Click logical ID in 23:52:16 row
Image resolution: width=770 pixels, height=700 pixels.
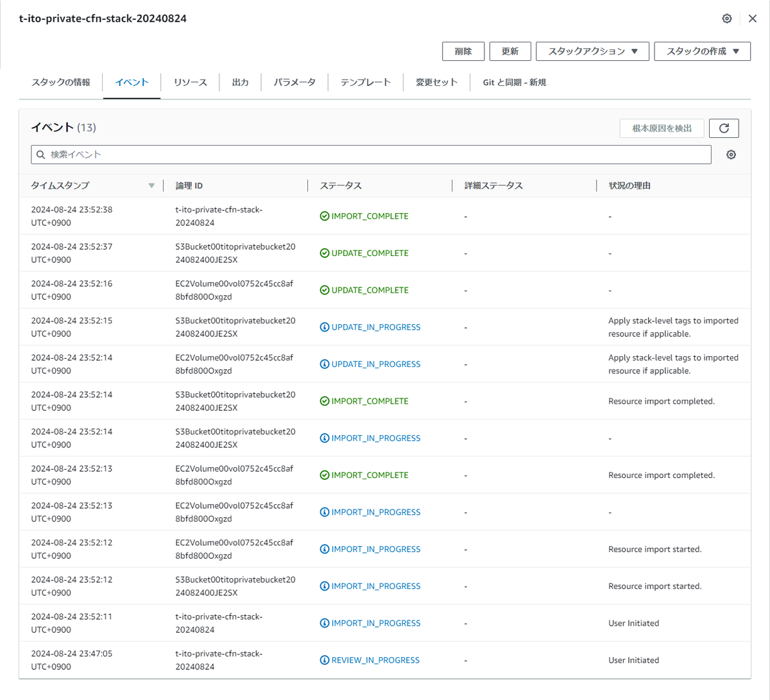[234, 290]
